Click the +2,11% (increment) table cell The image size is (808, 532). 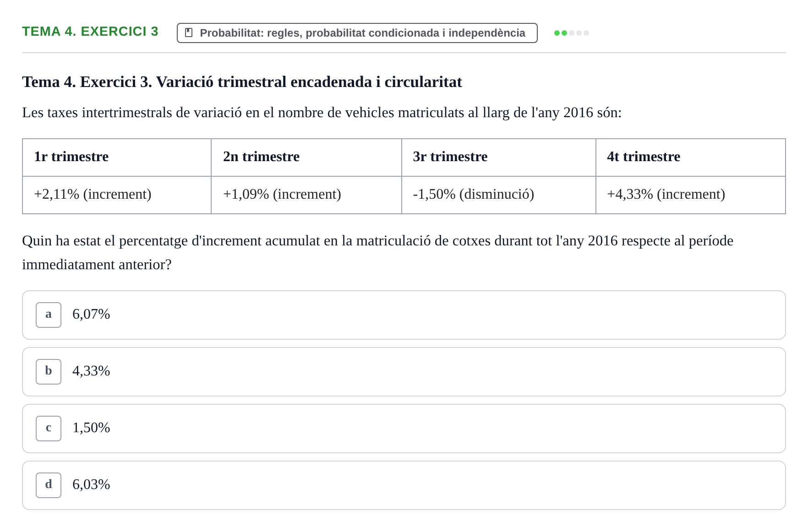coord(117,195)
